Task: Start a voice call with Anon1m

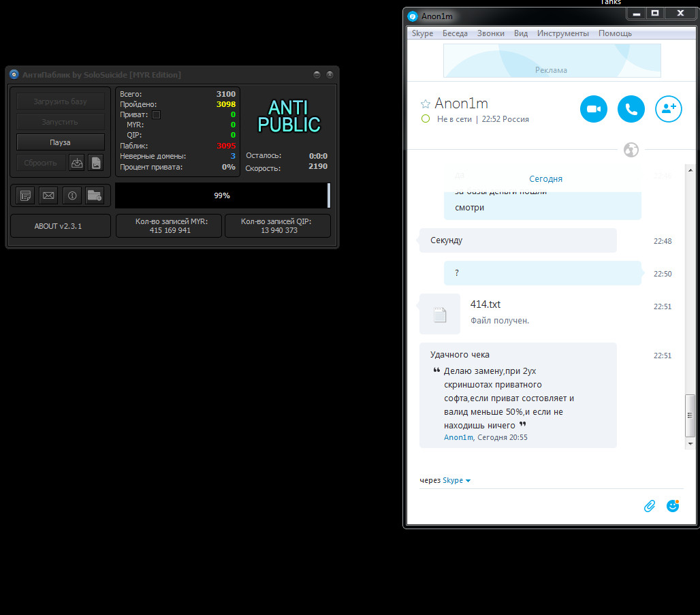Action: click(x=631, y=108)
